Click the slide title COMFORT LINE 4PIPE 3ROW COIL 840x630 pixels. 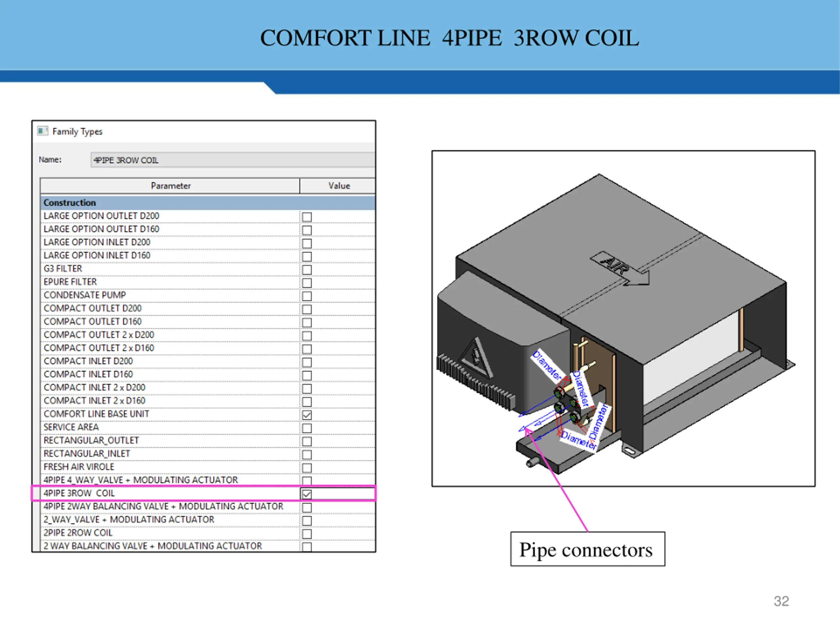pyautogui.click(x=450, y=38)
